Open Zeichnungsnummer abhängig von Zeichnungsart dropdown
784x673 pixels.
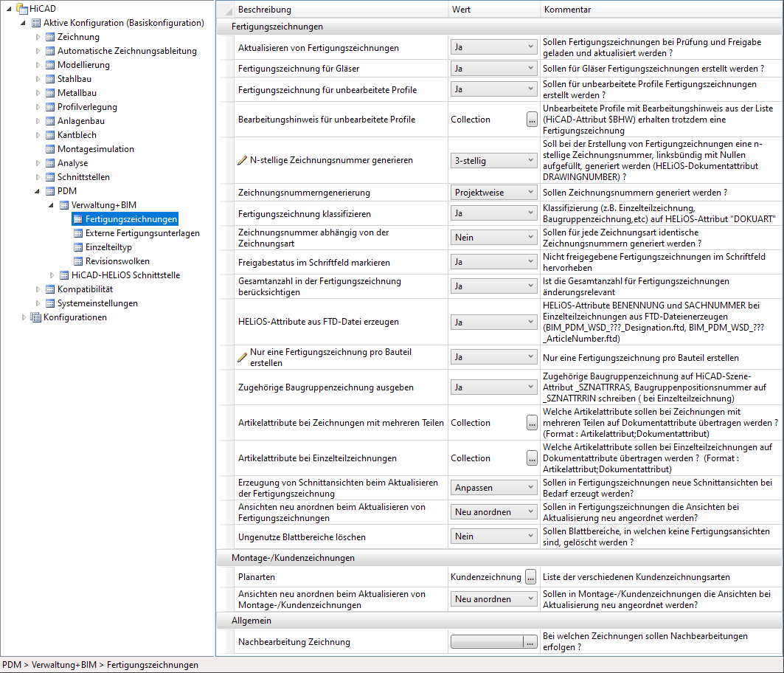pyautogui.click(x=493, y=237)
